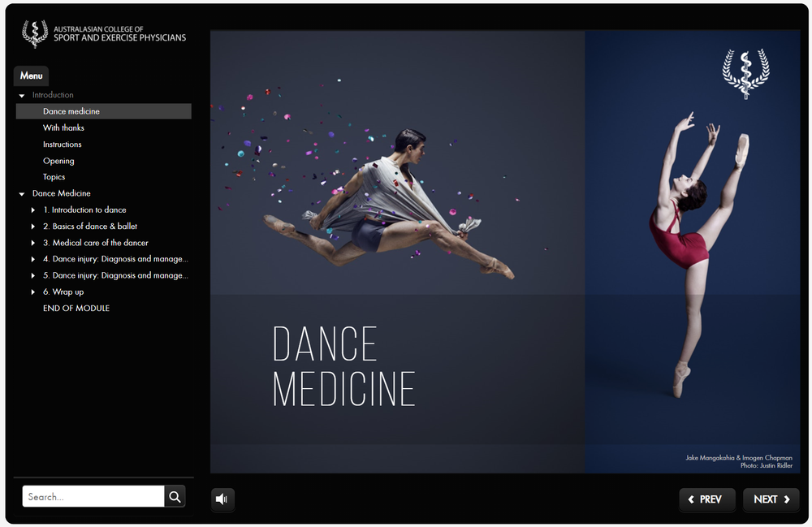The image size is (812, 527).
Task: Collapse the Introduction section
Action: [20, 94]
